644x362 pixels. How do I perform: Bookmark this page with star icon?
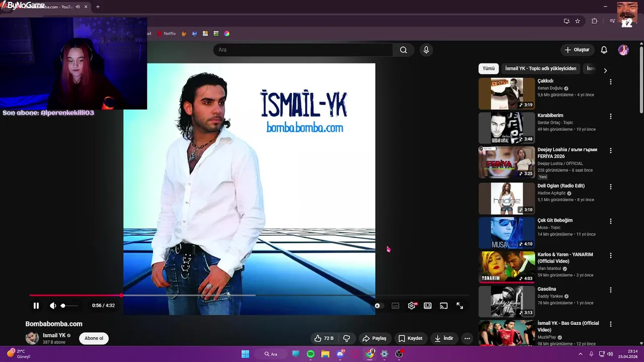pyautogui.click(x=578, y=21)
